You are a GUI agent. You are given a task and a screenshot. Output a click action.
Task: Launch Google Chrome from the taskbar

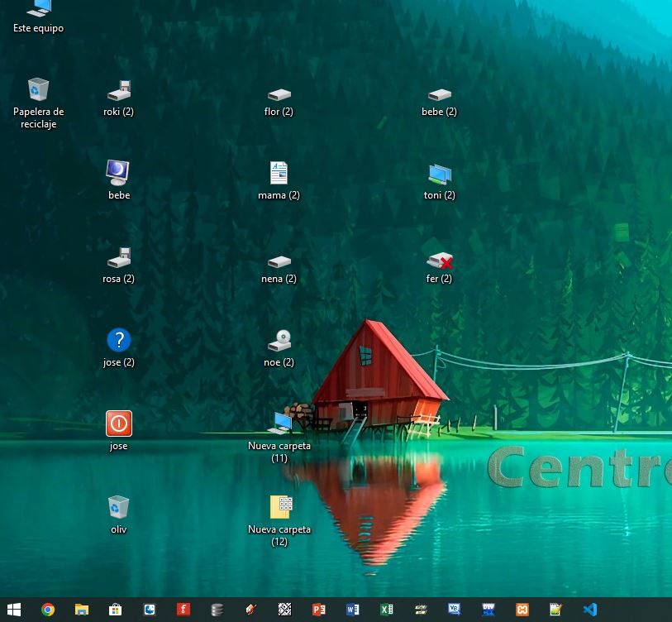click(x=48, y=610)
